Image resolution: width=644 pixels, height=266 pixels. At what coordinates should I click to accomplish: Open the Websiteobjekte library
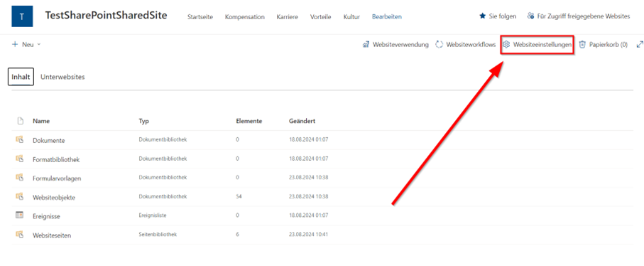(54, 197)
